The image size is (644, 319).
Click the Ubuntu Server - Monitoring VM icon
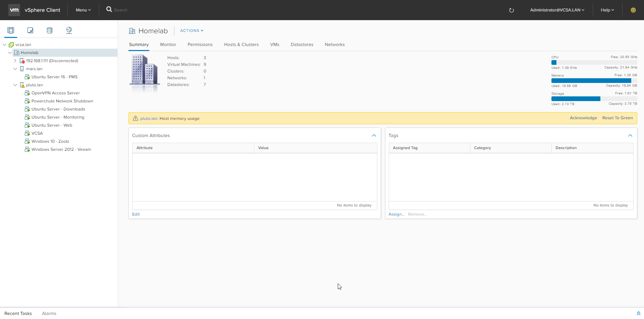point(28,117)
